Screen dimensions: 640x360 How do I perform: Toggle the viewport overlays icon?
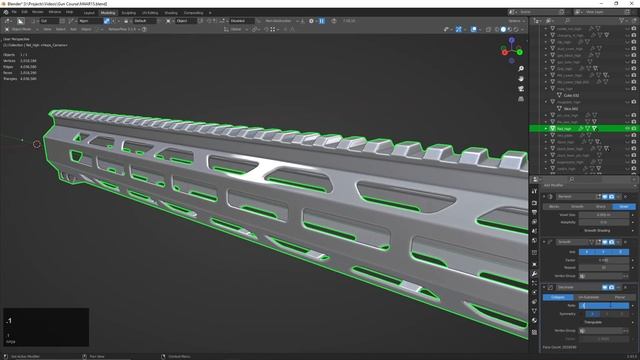tap(473, 29)
